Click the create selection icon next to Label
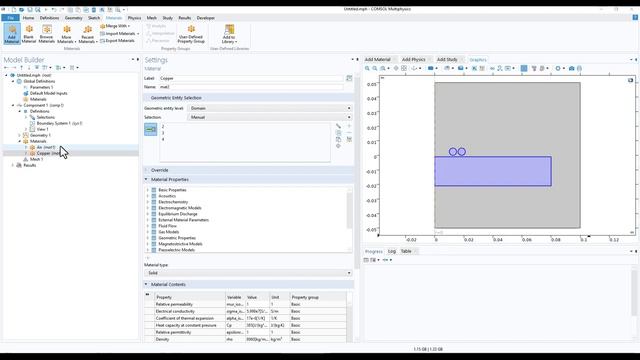The height and width of the screenshot is (360, 640). pyautogui.click(x=349, y=78)
